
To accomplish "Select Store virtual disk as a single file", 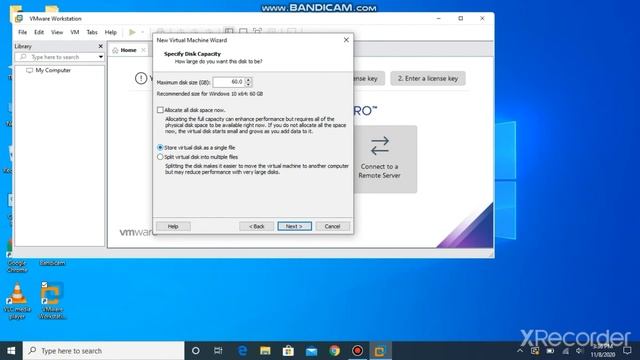I will pyautogui.click(x=160, y=147).
